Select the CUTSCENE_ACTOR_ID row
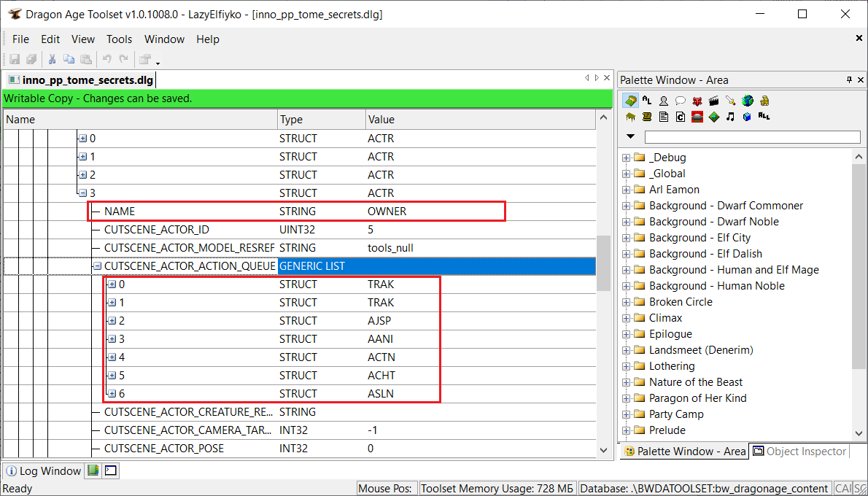This screenshot has height=496, width=868. point(300,230)
